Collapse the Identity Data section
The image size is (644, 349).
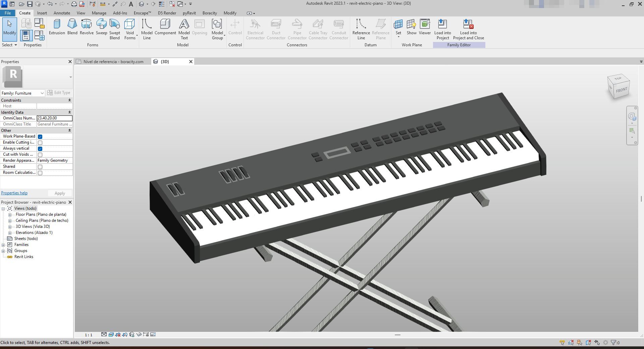point(69,112)
